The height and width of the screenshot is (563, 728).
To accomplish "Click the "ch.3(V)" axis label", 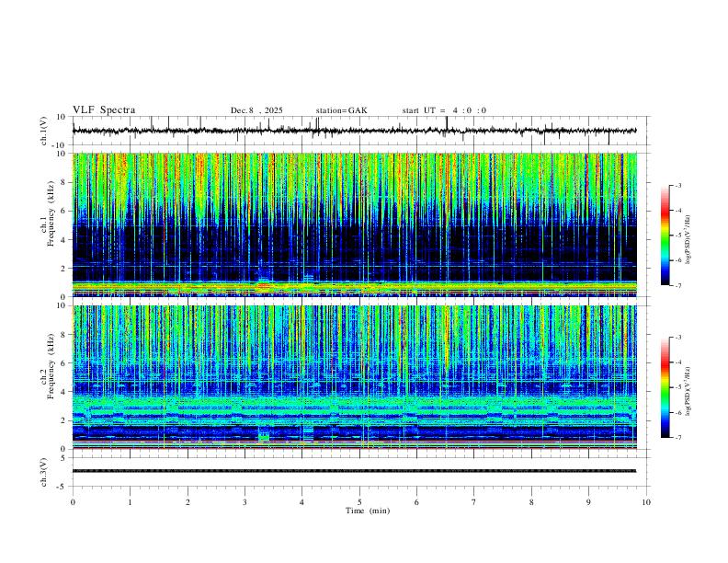I will [44, 472].
